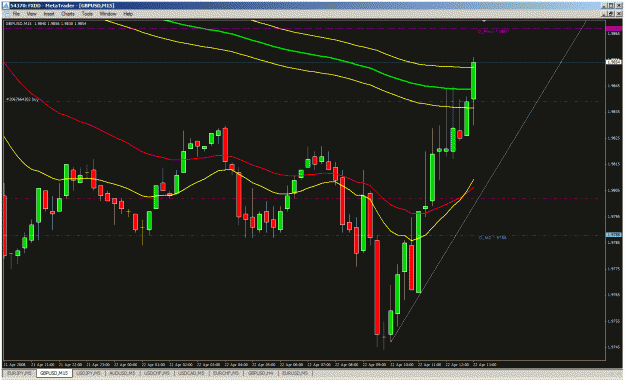
Task: Click the blue level label near right side
Action: coord(493,237)
